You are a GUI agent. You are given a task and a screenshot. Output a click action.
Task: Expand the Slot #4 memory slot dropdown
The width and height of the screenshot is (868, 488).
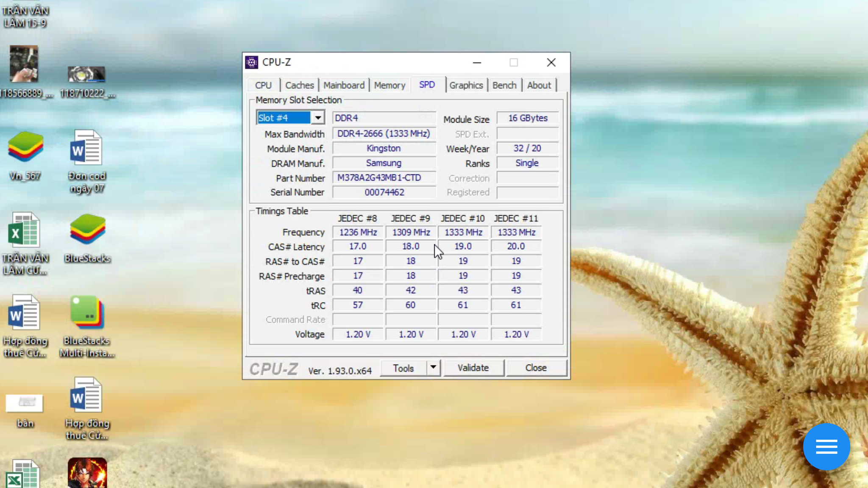[317, 118]
